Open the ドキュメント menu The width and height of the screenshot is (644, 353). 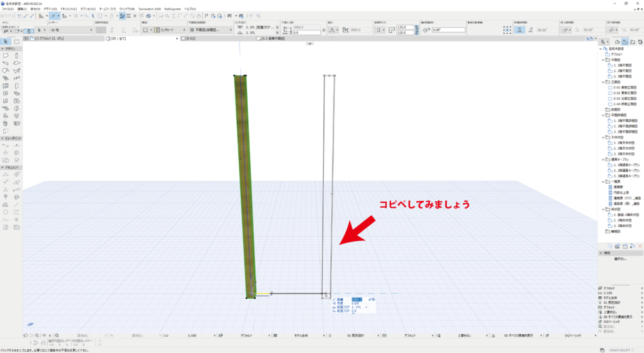click(68, 8)
